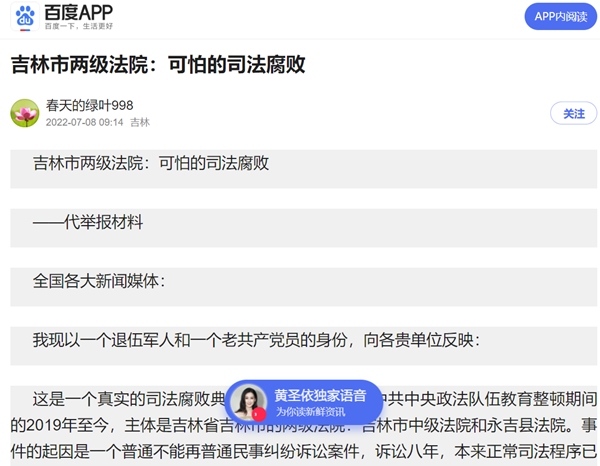Viewport: 600px width, 466px height.
Task: Click the bold article headline 吉林市两级法院
Action: pos(157,65)
